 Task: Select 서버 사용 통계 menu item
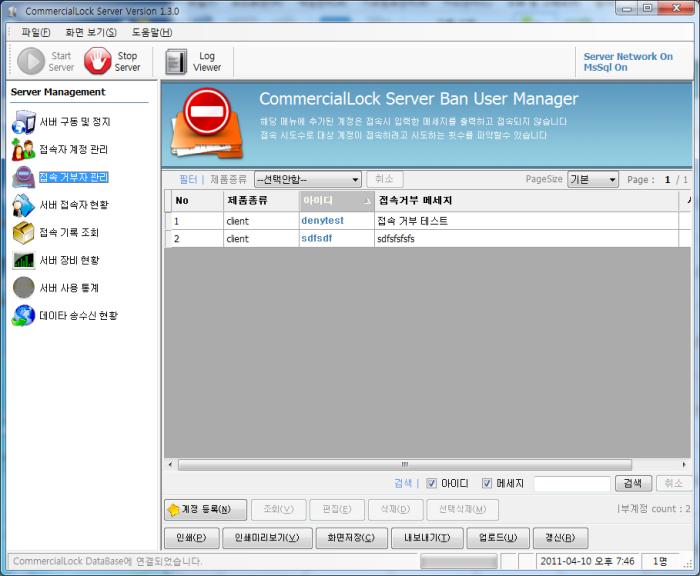[69, 288]
